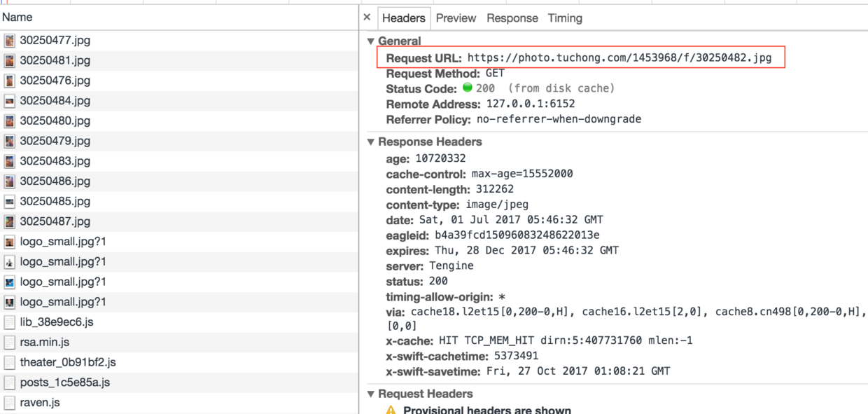The width and height of the screenshot is (868, 414).
Task: Click the cache-control max-age=15552000 value
Action: point(522,174)
